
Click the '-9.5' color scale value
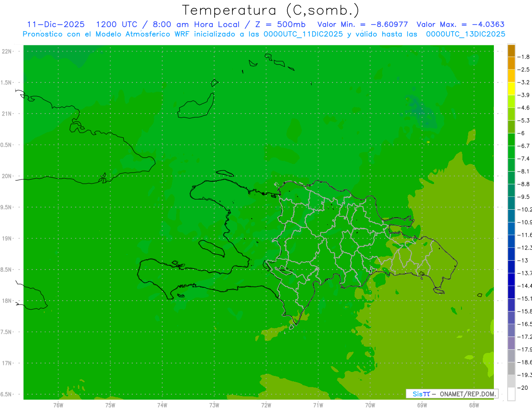pyautogui.click(x=524, y=197)
